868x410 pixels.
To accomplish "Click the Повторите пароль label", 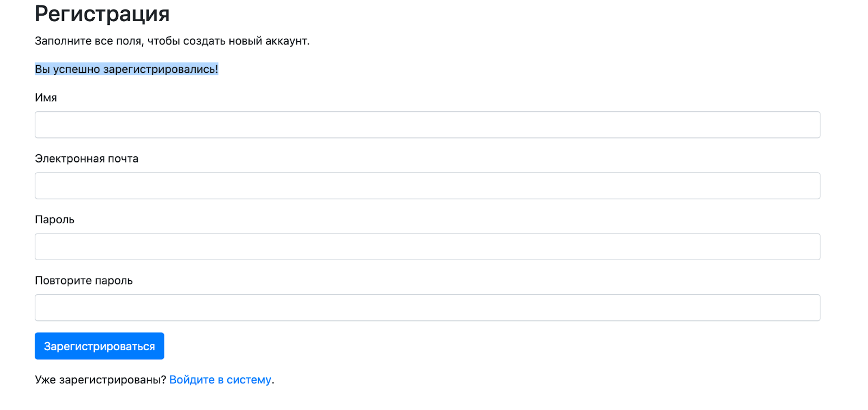I will coord(84,281).
